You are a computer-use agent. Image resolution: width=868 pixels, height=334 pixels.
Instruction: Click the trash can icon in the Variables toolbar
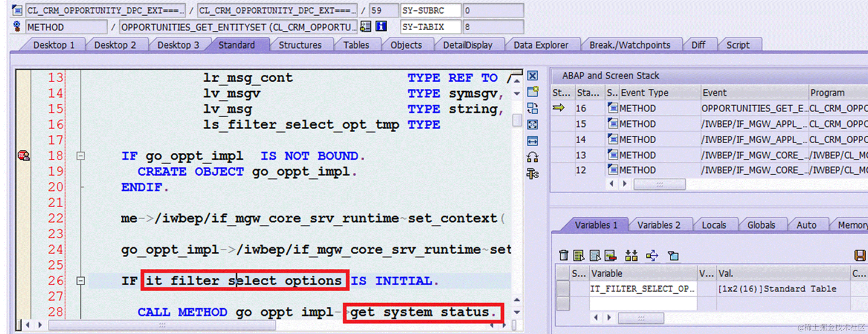pos(563,256)
